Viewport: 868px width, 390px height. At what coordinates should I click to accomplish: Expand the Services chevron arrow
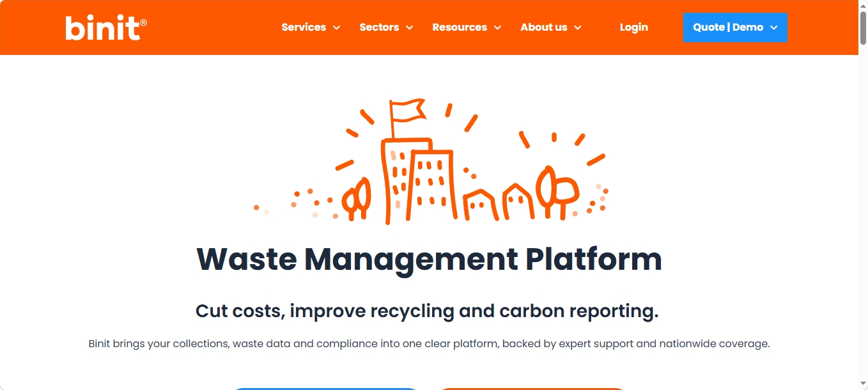[x=336, y=27]
